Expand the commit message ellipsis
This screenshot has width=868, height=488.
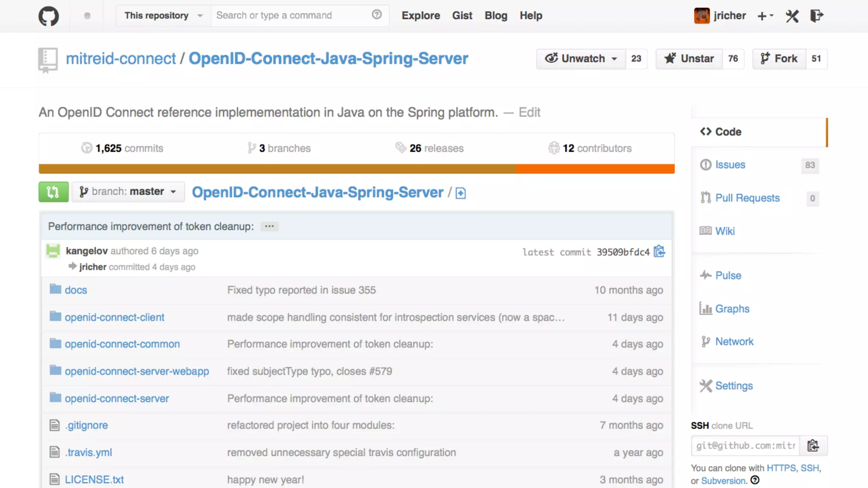(x=269, y=226)
